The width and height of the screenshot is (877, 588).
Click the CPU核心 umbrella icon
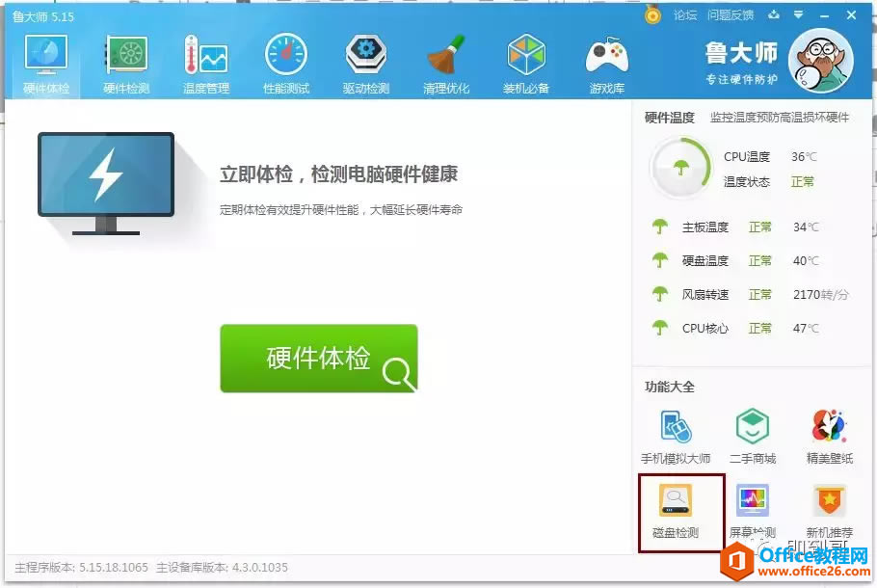660,328
